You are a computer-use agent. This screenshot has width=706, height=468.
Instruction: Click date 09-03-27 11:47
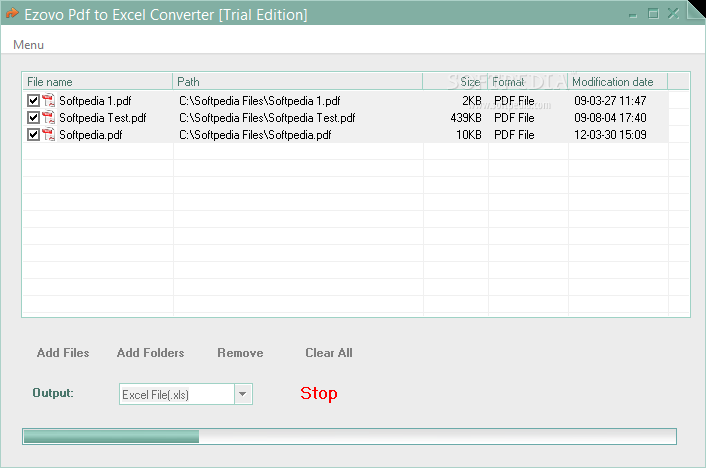[610, 100]
